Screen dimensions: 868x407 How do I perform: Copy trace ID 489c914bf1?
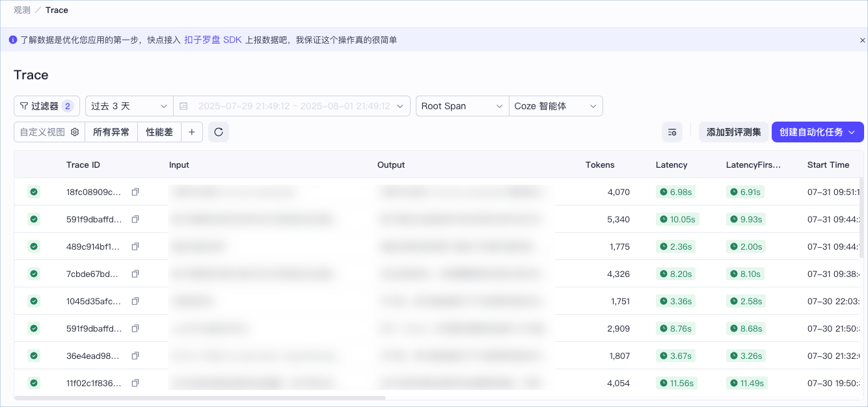coord(135,247)
